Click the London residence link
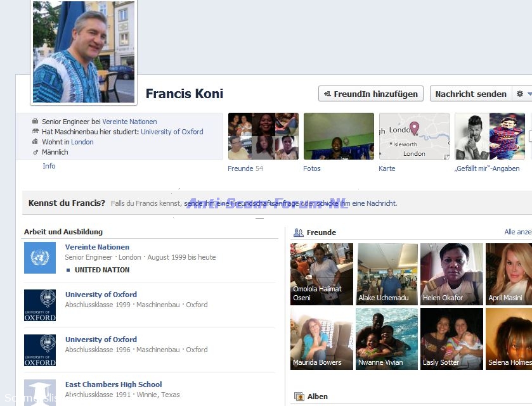Viewport: 532px width, 406px height. (x=82, y=142)
